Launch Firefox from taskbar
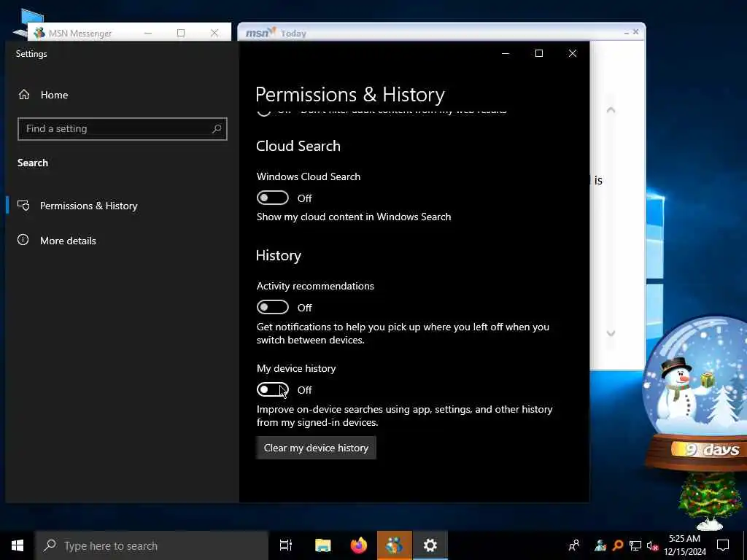This screenshot has width=747, height=560. click(359, 545)
